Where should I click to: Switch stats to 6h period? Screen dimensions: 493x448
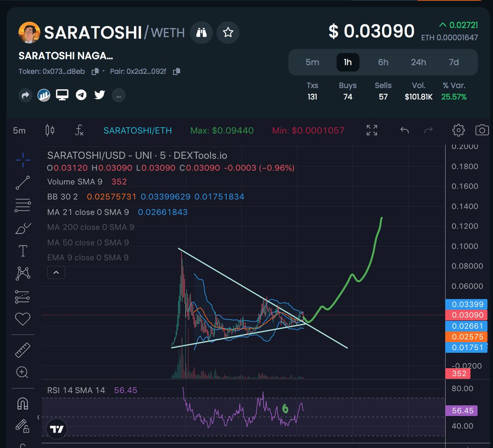383,62
